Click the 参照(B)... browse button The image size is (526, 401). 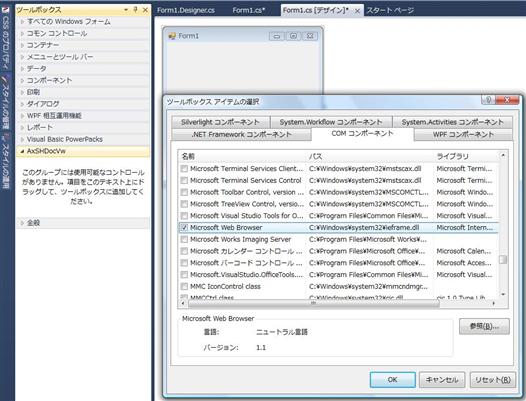click(x=484, y=326)
